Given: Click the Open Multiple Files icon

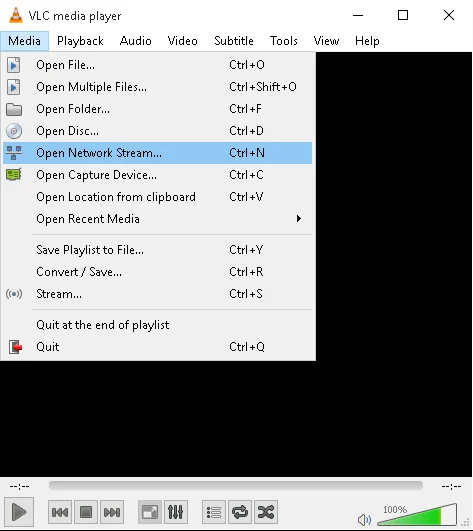Looking at the screenshot, I should click(x=14, y=87).
